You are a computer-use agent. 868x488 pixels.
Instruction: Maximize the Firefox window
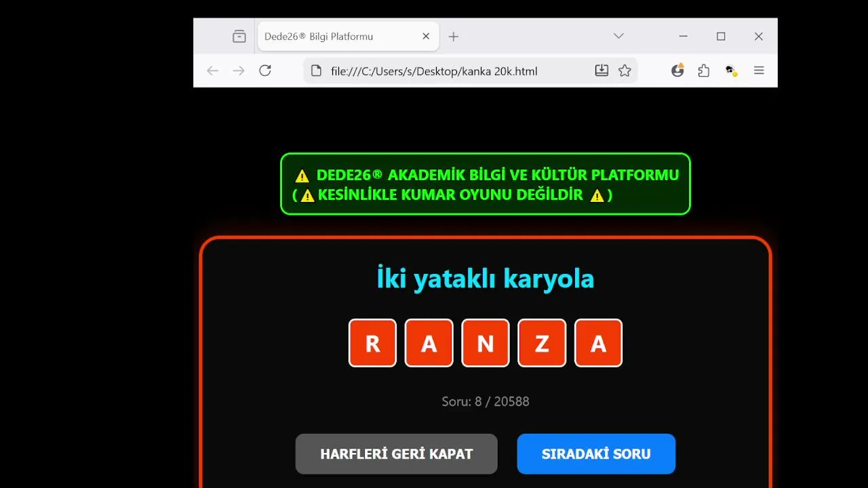point(721,37)
